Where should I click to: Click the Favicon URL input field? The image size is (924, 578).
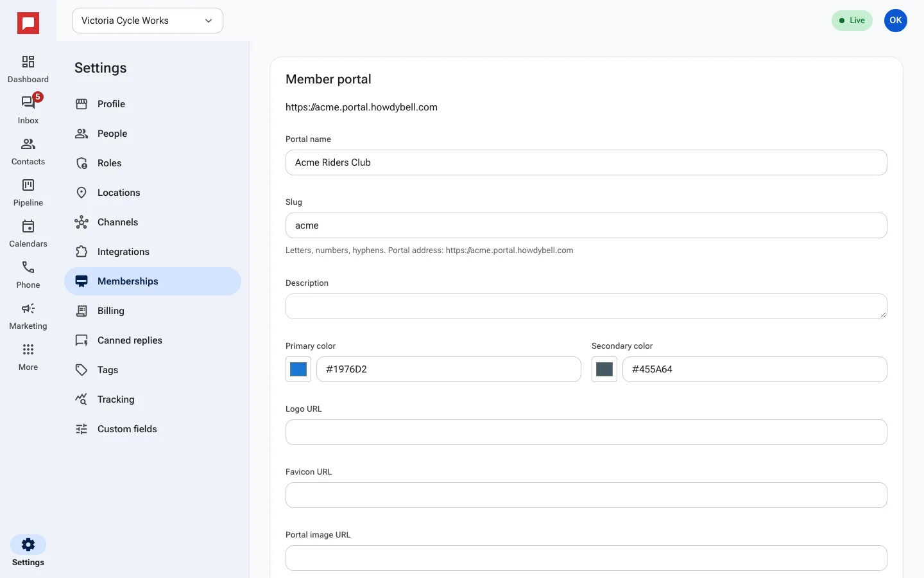(x=586, y=495)
